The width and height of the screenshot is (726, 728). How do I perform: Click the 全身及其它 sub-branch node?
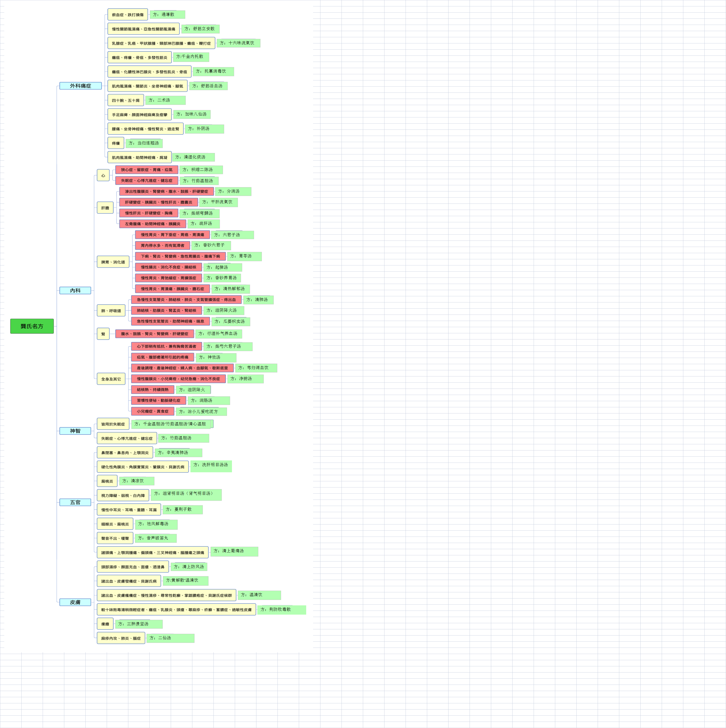(111, 379)
